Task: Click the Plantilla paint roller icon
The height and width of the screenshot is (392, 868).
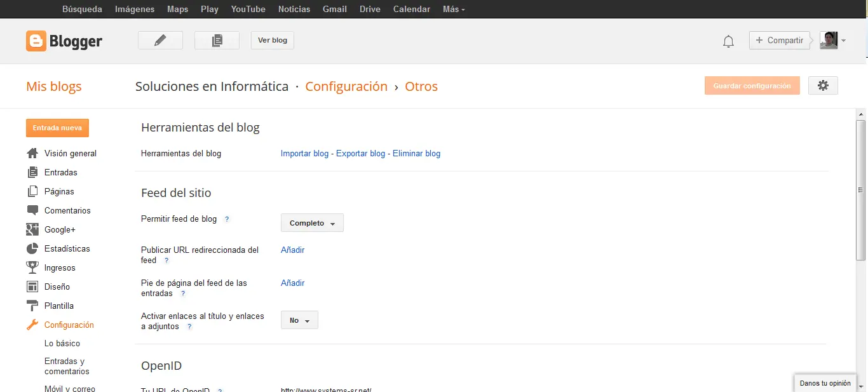Action: click(x=32, y=306)
